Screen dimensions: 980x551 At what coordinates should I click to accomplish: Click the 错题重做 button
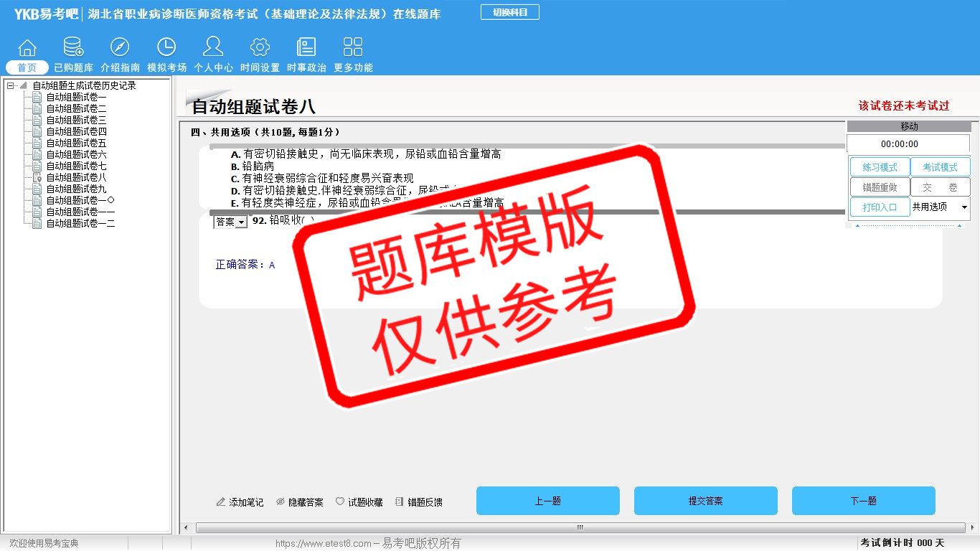[880, 187]
